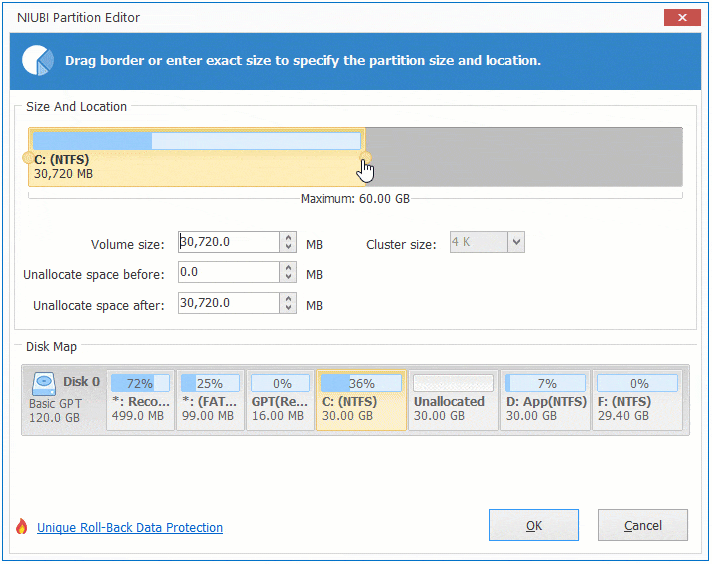
Task: Select the *: (FAT... 99.00 MB partition
Action: pos(210,400)
